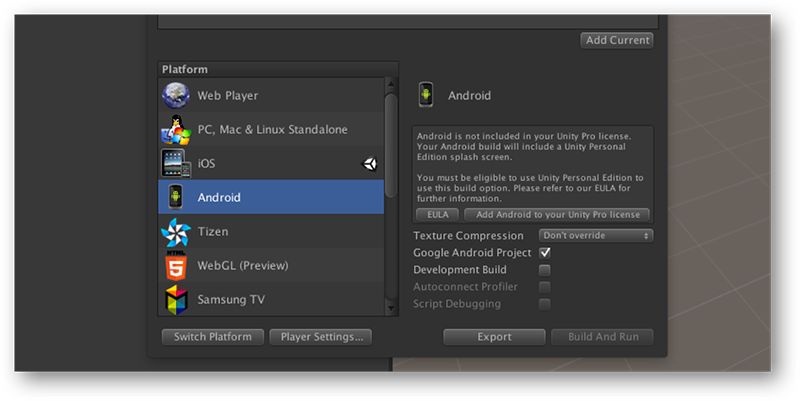Click the platform list scrollbar thumb

391,145
